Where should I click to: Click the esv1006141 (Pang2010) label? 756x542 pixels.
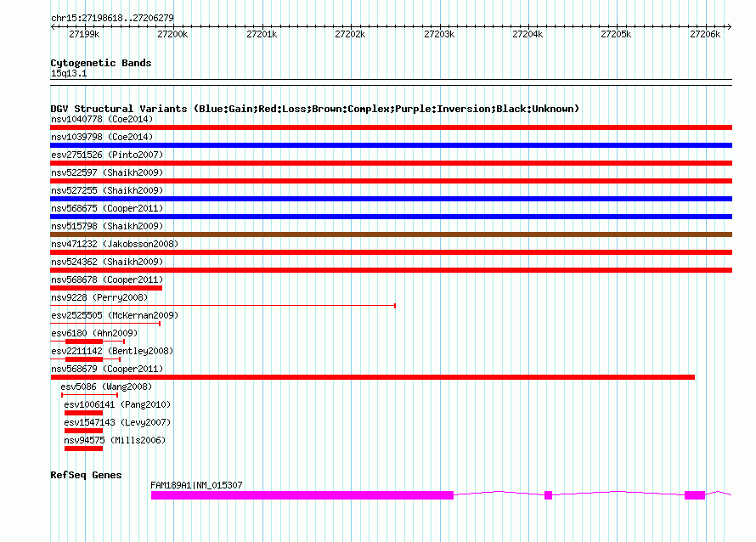coord(117,404)
